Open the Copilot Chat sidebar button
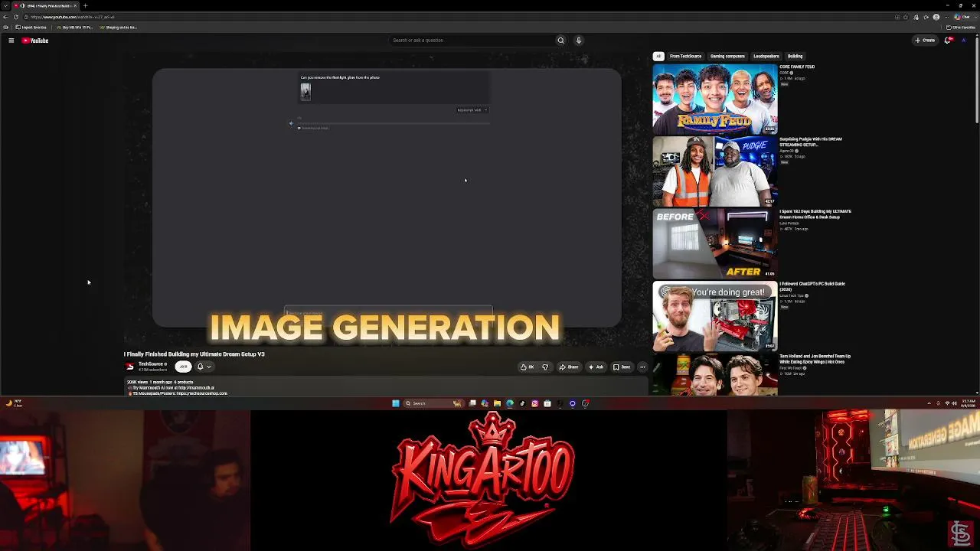980x551 pixels. 962,17
